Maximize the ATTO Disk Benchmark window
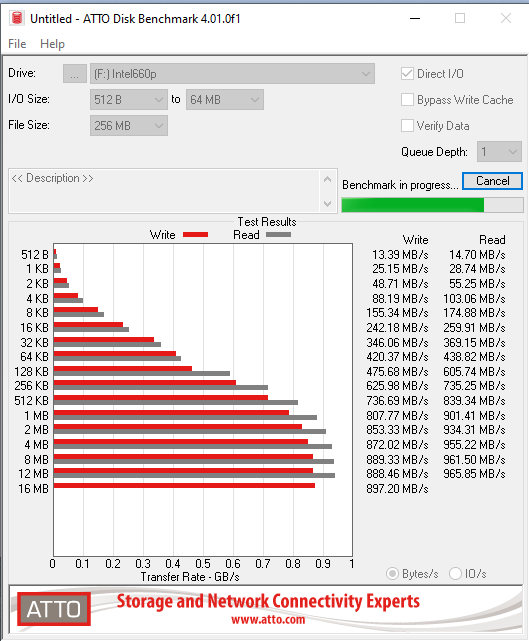The height and width of the screenshot is (641, 529). [x=460, y=18]
